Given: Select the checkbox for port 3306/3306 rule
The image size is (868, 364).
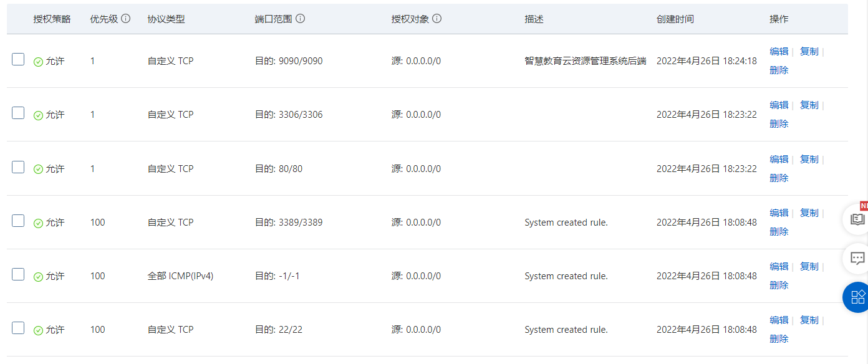Looking at the screenshot, I should [x=18, y=113].
